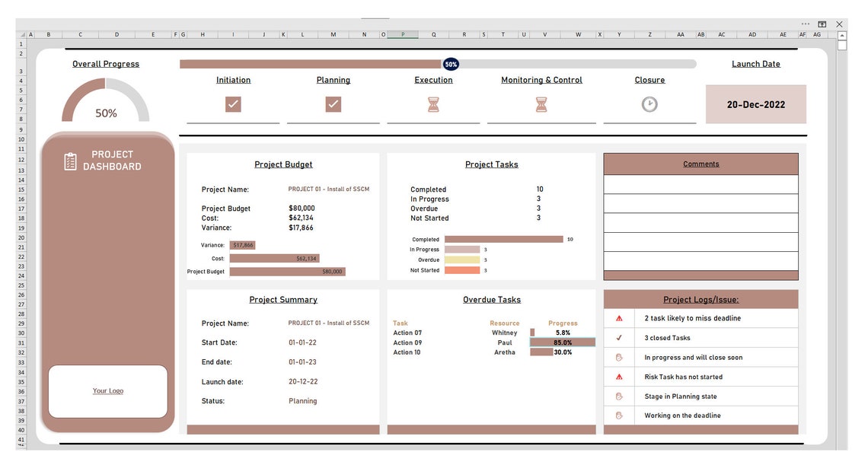The width and height of the screenshot is (868, 468).
Task: Click the Status field showing 'Planning'
Action: pos(302,400)
